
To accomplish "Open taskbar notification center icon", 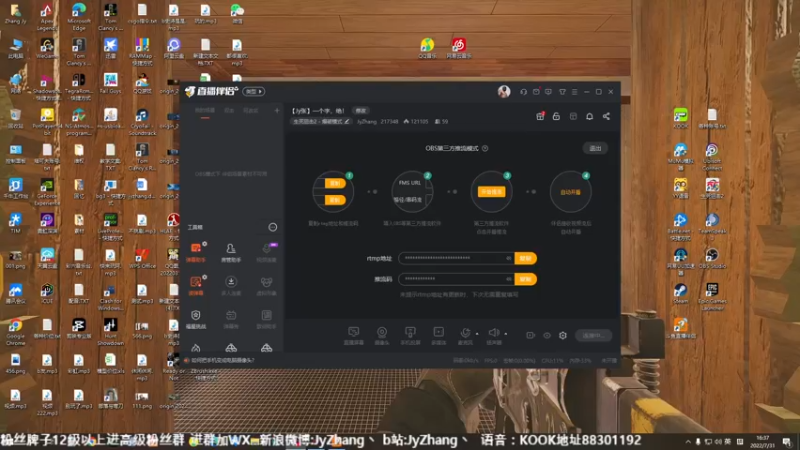I will click(787, 442).
